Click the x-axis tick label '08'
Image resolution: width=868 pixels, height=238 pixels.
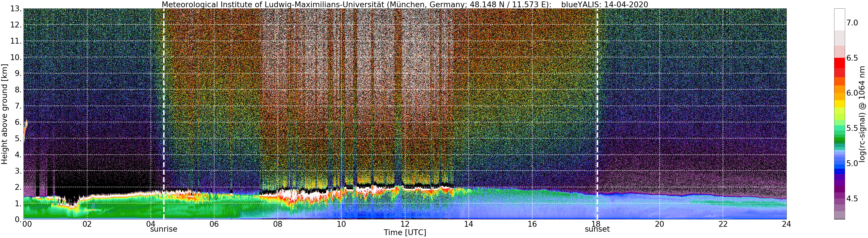click(278, 224)
